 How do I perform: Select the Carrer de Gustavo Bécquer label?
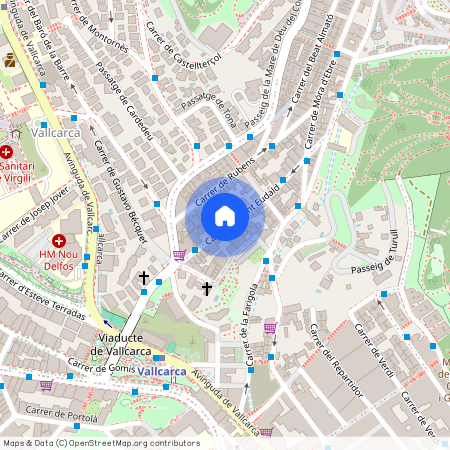point(120,192)
